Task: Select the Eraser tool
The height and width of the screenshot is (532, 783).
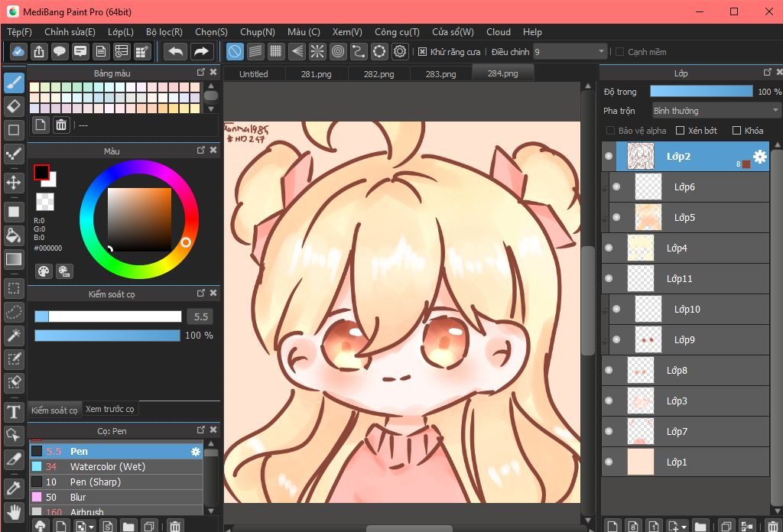Action: click(14, 105)
